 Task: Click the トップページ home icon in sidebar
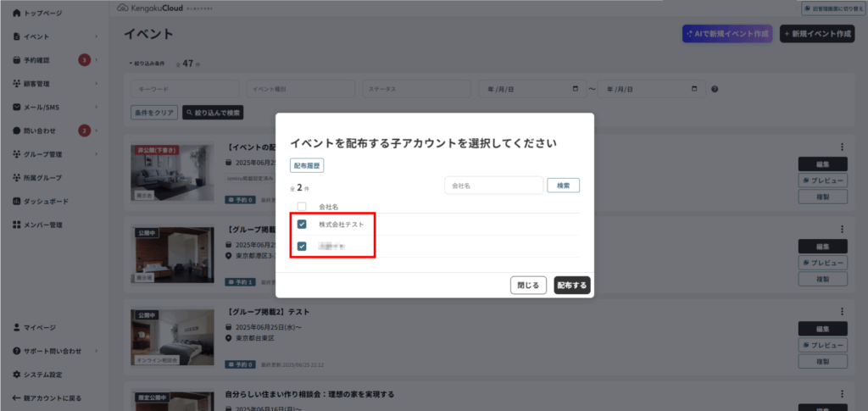point(17,14)
